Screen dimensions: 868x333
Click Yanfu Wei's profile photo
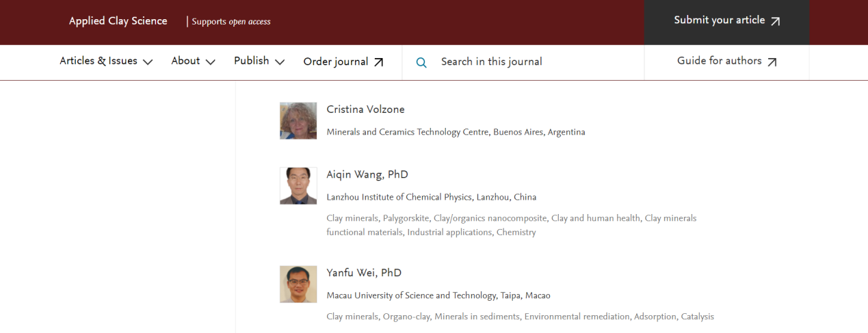(x=298, y=284)
